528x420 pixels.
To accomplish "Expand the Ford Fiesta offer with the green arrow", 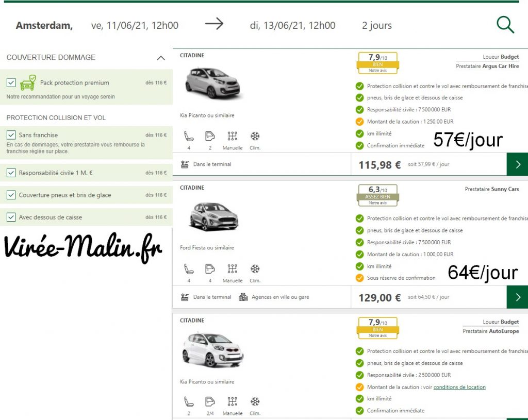I will click(x=517, y=297).
